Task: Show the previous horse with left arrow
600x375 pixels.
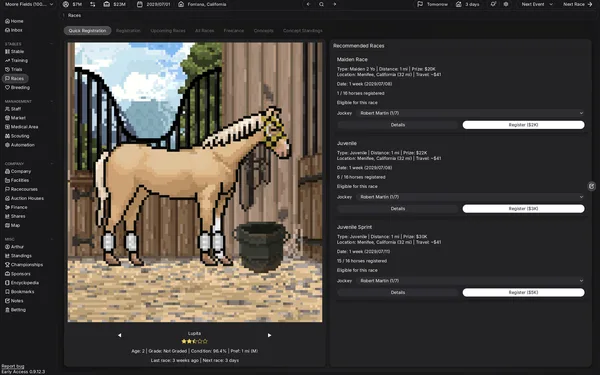Action: [119, 335]
